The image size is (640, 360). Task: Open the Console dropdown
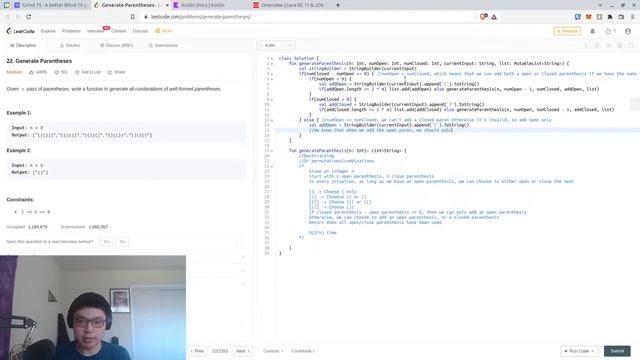coord(273,351)
